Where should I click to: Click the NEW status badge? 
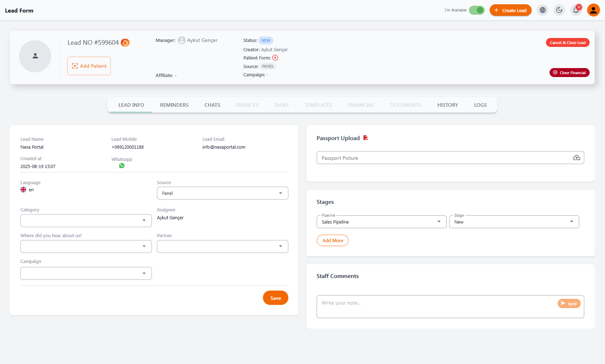point(266,40)
